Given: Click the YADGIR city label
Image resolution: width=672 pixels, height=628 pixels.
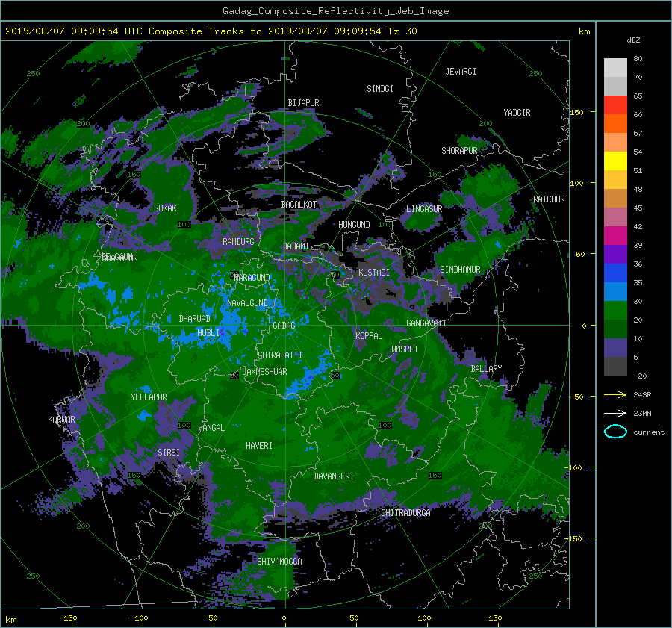Looking at the screenshot, I should pos(517,113).
